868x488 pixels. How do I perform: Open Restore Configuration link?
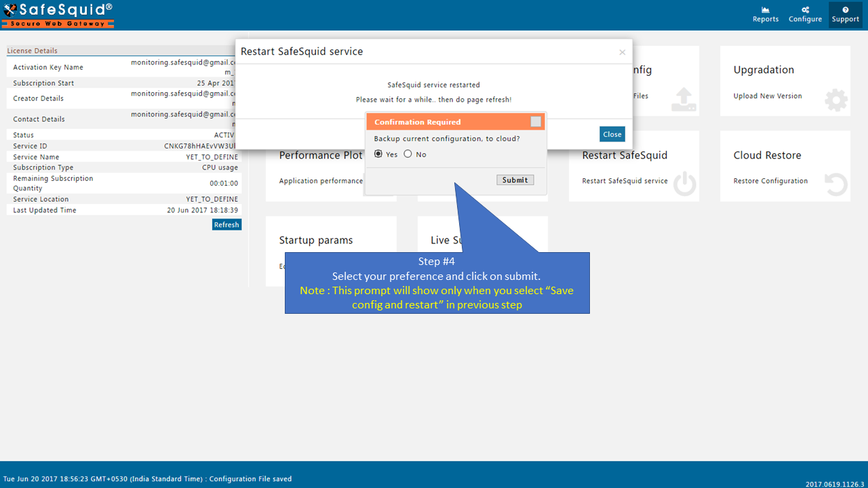coord(770,181)
